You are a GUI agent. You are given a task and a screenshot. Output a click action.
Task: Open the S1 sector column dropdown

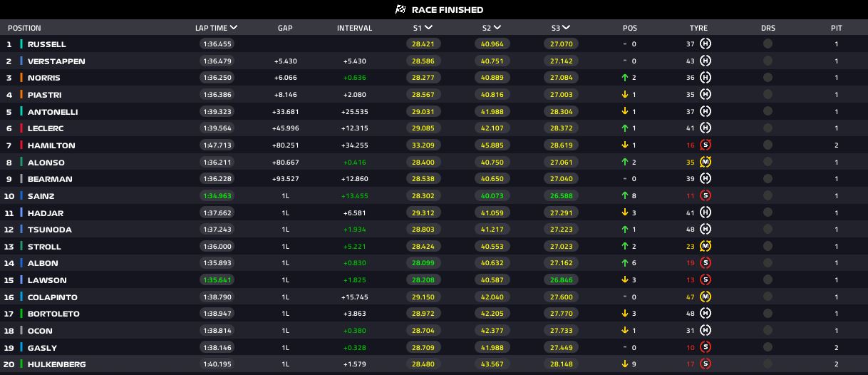(x=429, y=28)
